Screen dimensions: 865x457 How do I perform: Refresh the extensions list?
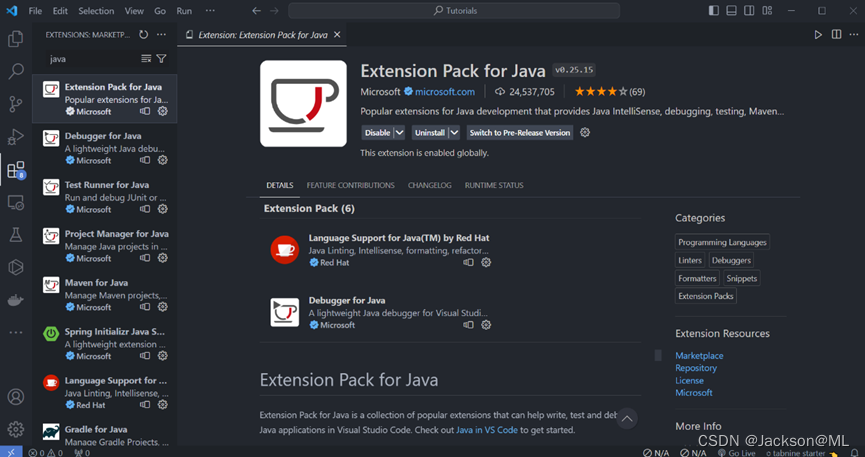click(143, 35)
